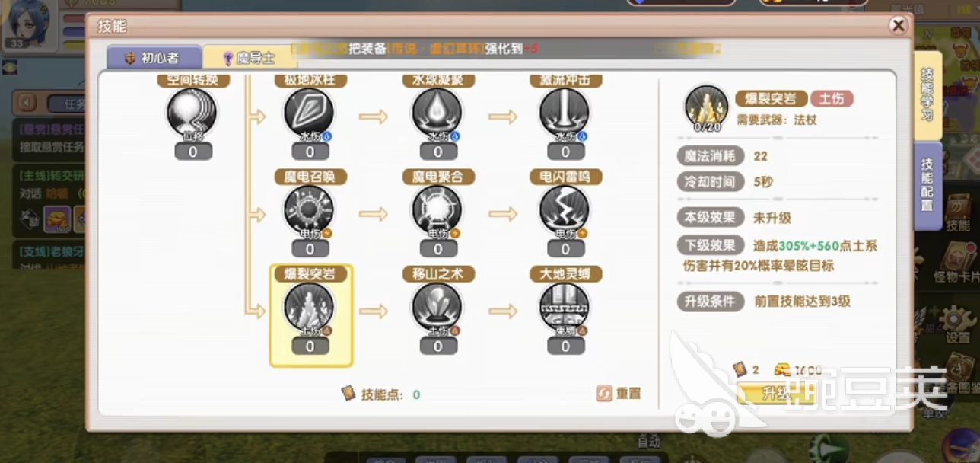Select the 极地冰柱 skill icon
This screenshot has width=980, height=463.
[x=309, y=114]
